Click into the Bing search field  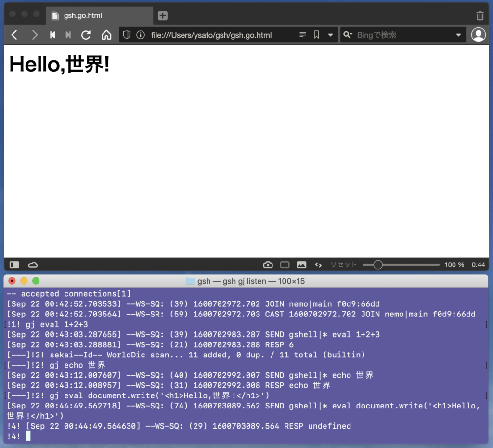(403, 35)
